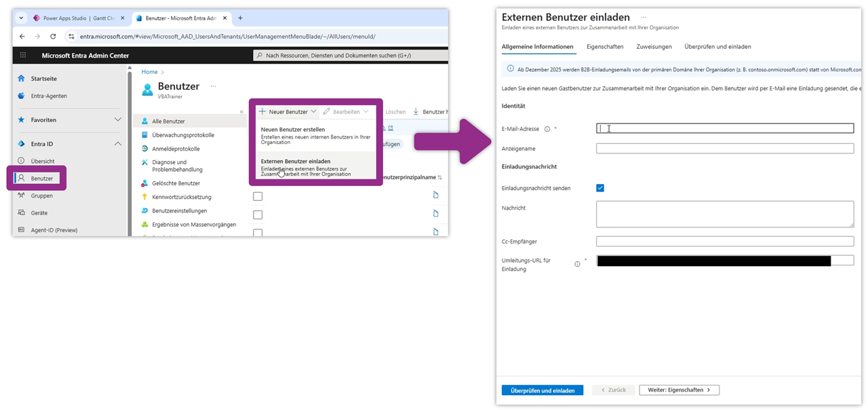Switch to the Power Apps Studio tab

tap(78, 18)
